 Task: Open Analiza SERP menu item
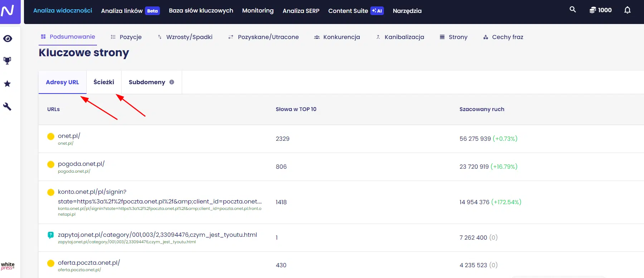(301, 11)
